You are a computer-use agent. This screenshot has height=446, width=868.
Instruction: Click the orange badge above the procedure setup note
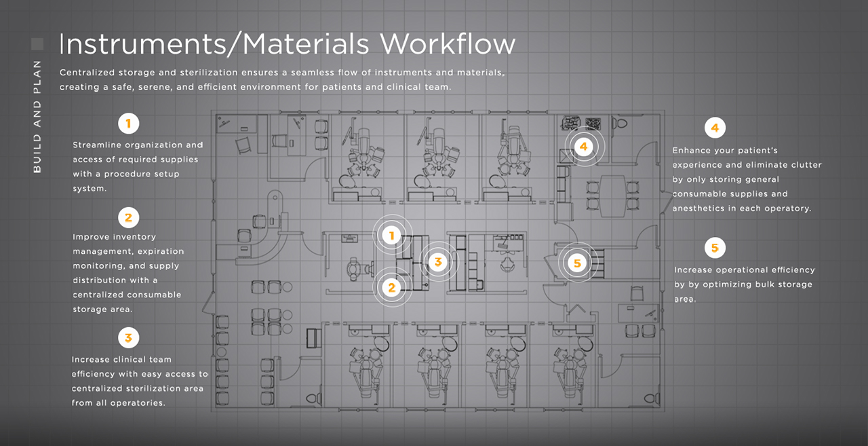tap(128, 124)
